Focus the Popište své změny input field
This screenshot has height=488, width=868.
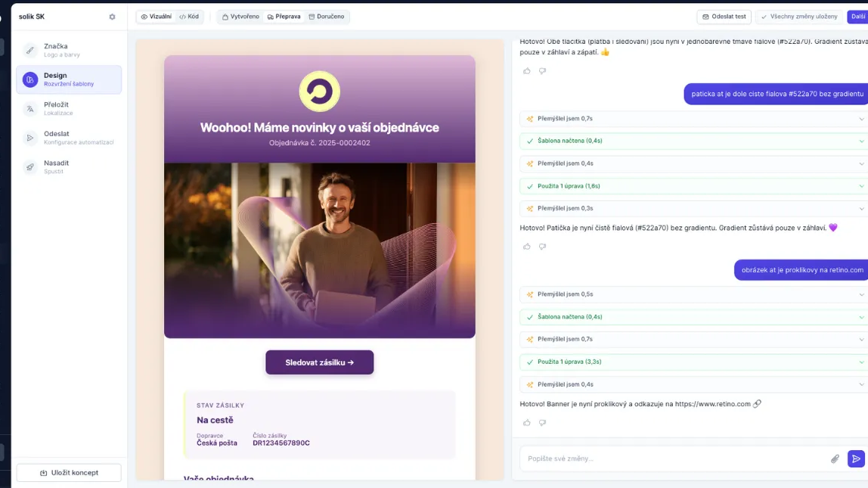[665, 458]
